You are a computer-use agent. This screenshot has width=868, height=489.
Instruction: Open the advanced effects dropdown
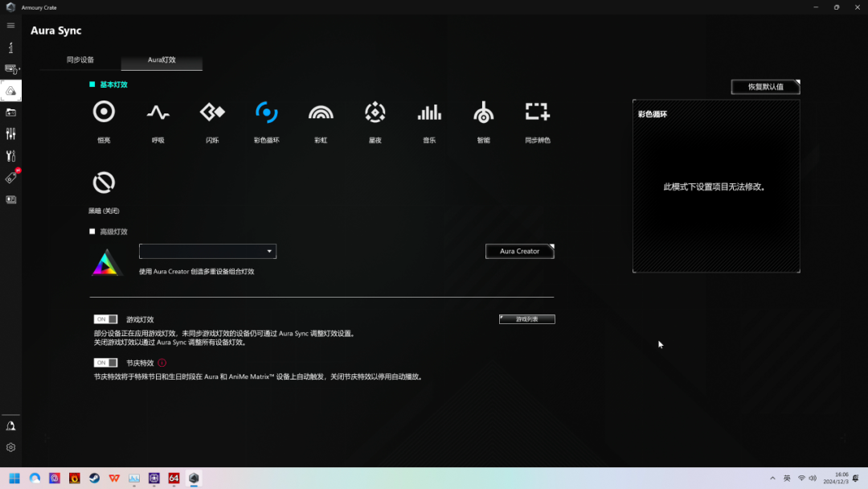207,252
